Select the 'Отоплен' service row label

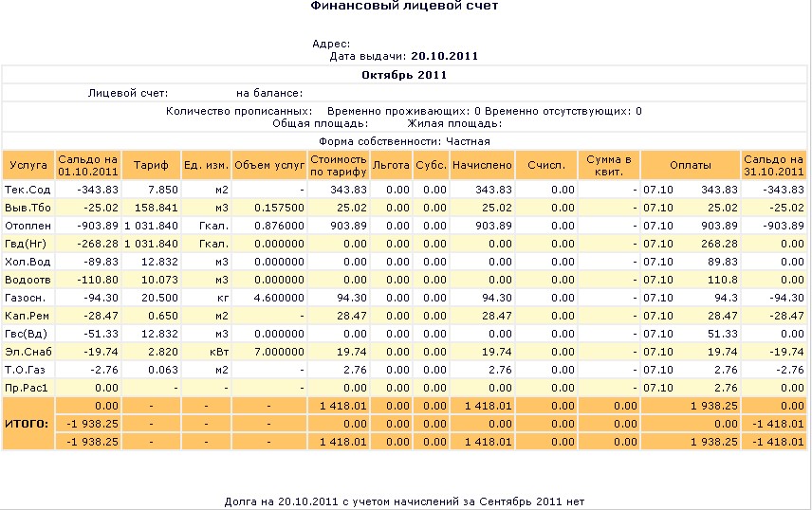28,226
